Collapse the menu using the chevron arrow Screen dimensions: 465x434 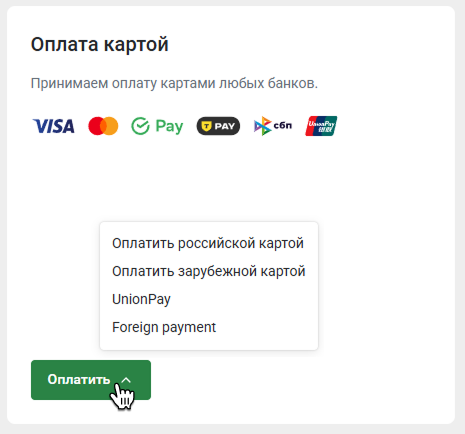point(126,380)
